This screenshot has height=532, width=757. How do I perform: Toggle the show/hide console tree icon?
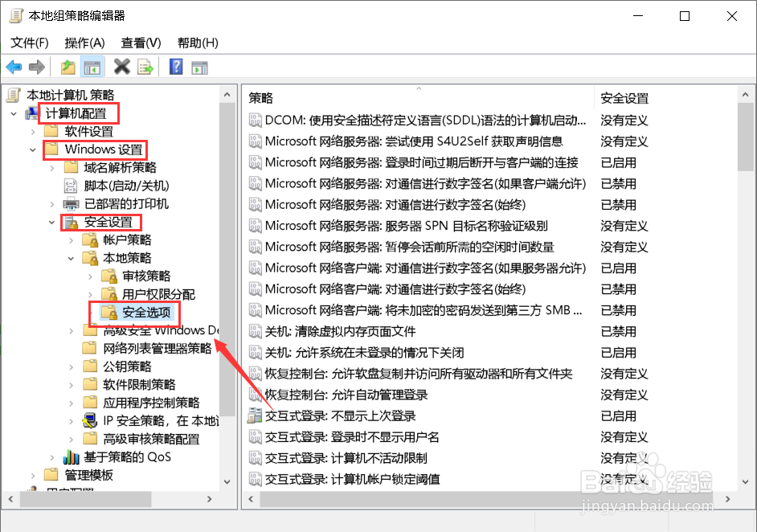point(93,67)
